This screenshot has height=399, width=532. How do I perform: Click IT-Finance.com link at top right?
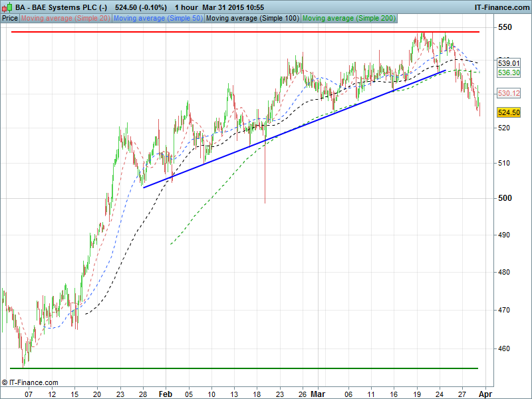[x=501, y=7]
